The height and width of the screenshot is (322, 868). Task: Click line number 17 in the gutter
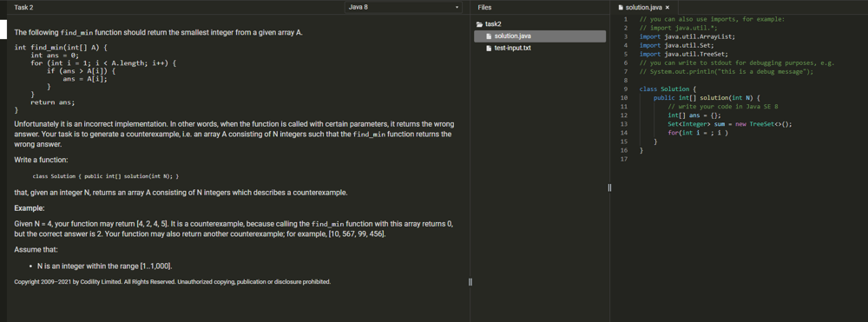click(x=624, y=160)
